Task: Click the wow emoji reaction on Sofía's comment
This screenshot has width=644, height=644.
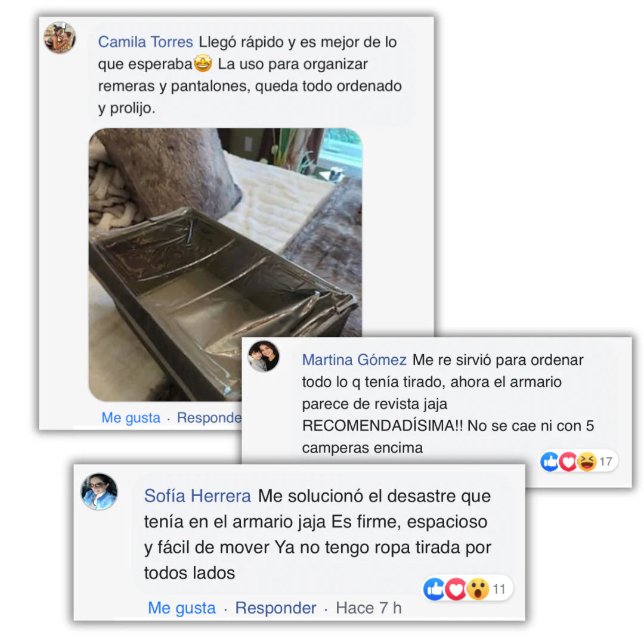Action: (478, 589)
